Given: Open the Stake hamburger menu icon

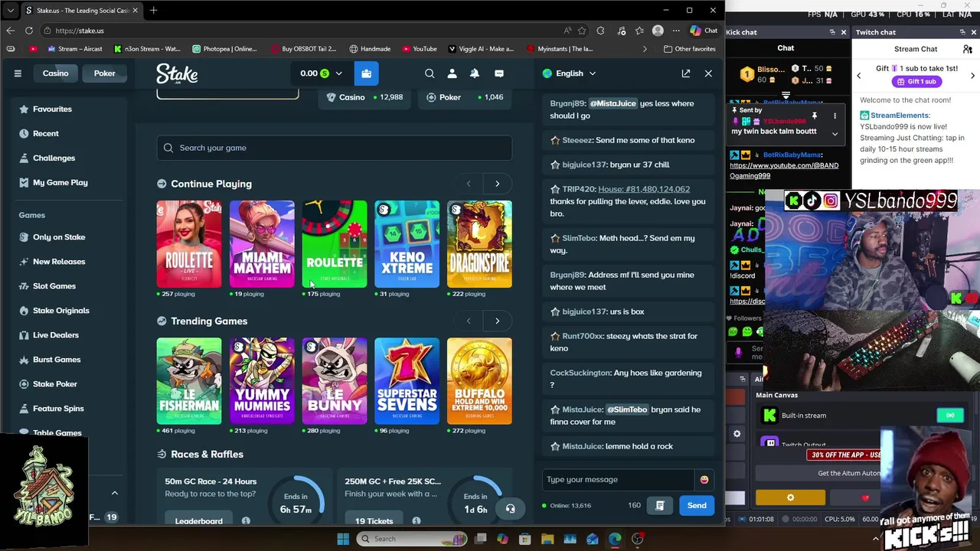Looking at the screenshot, I should click(x=18, y=73).
